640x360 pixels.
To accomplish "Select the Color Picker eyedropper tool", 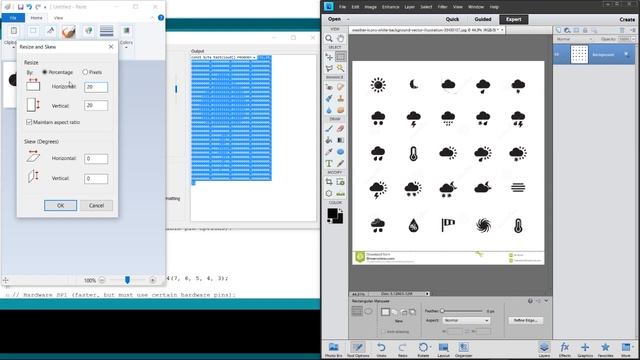I will (329, 152).
